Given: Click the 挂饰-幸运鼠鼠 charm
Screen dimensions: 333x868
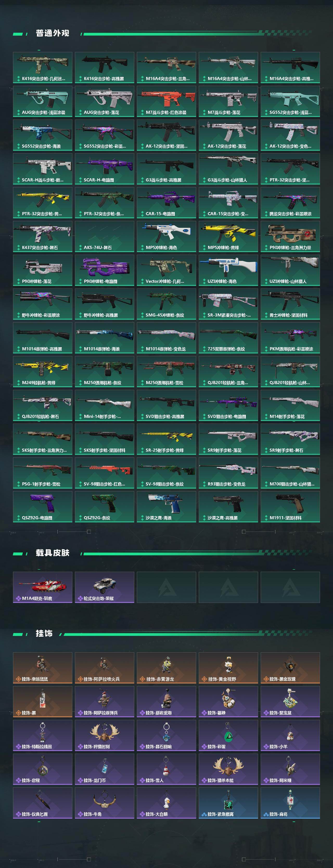Looking at the screenshot, I should [x=42, y=668].
